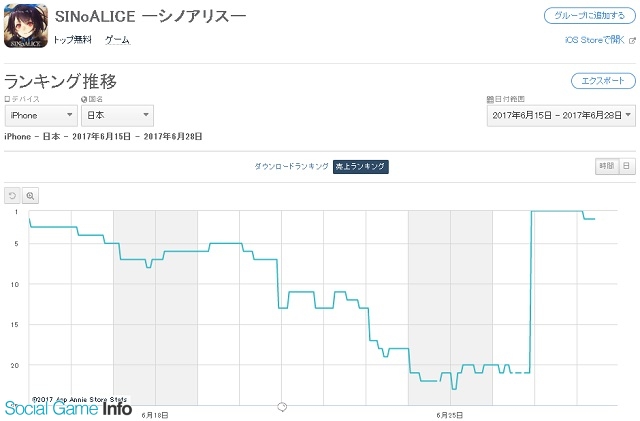This screenshot has width=640, height=421.
Task: Open external link icon beside iOS Store
Action: [632, 40]
